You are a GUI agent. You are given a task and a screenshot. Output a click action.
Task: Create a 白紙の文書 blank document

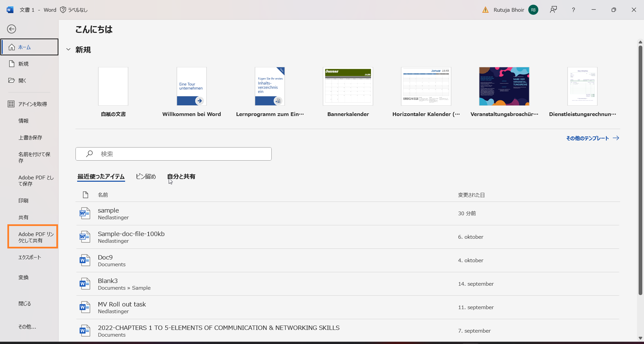point(113,92)
